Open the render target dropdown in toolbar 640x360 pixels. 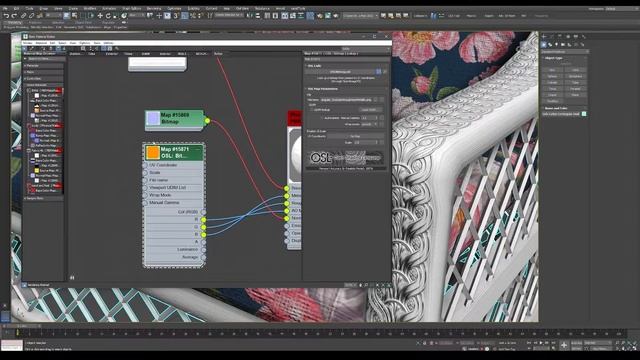(x=361, y=16)
